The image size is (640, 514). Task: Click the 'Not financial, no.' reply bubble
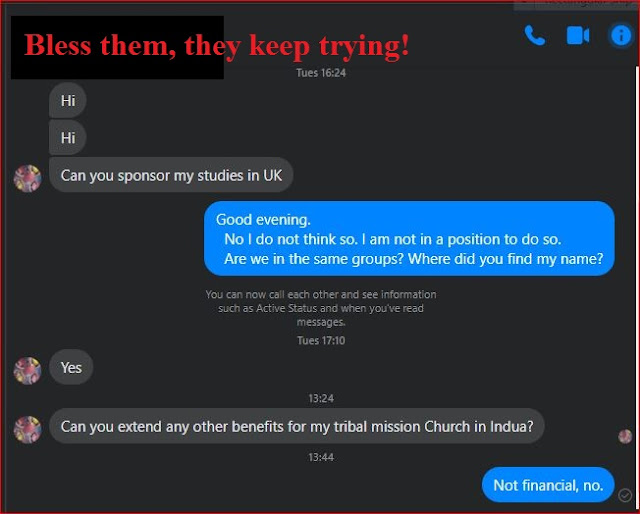tap(548, 485)
